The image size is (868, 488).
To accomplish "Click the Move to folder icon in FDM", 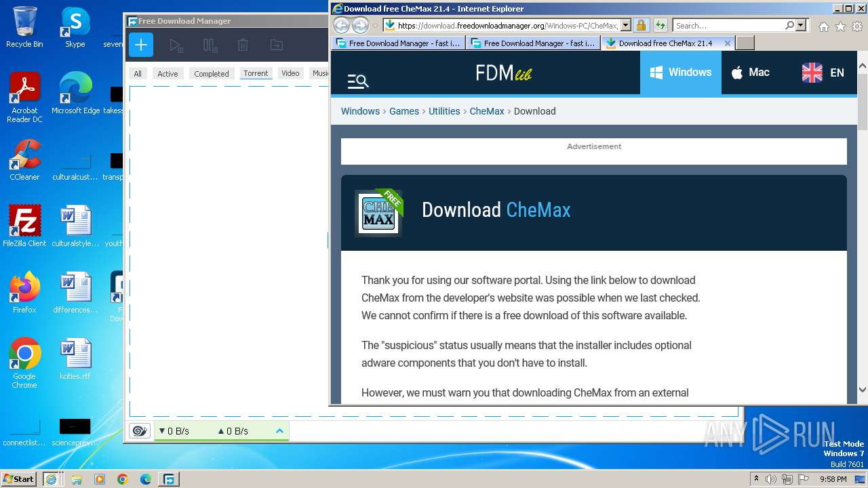I will (277, 45).
